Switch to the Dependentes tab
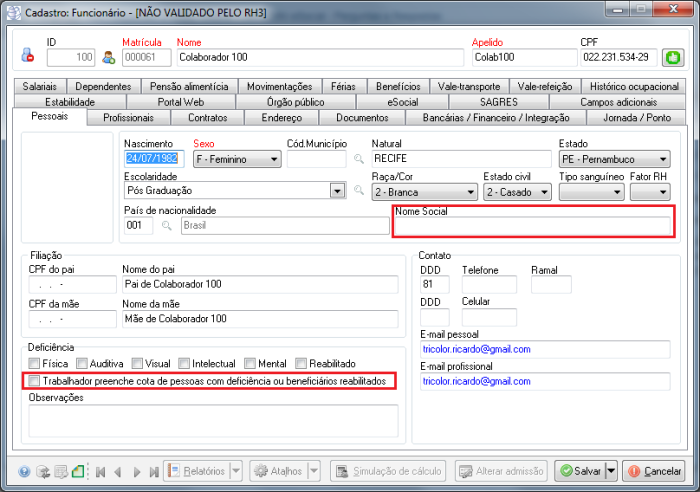 (103, 87)
